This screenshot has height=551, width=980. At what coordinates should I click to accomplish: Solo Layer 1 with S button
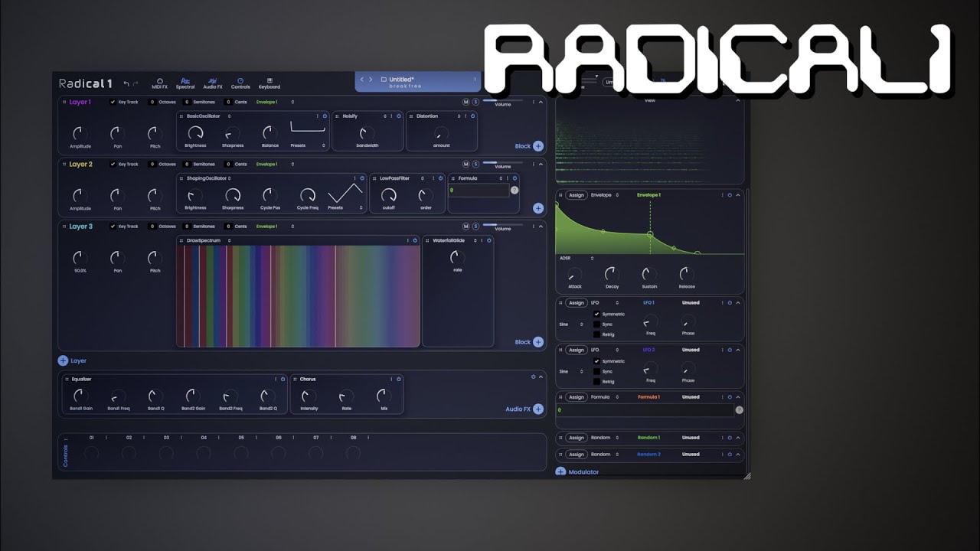click(475, 102)
